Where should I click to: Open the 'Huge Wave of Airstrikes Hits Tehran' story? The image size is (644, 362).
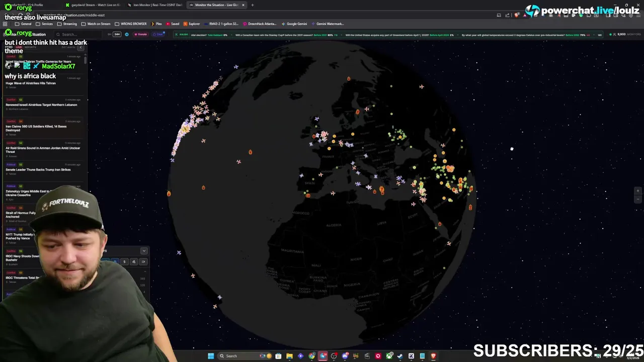click(x=30, y=83)
